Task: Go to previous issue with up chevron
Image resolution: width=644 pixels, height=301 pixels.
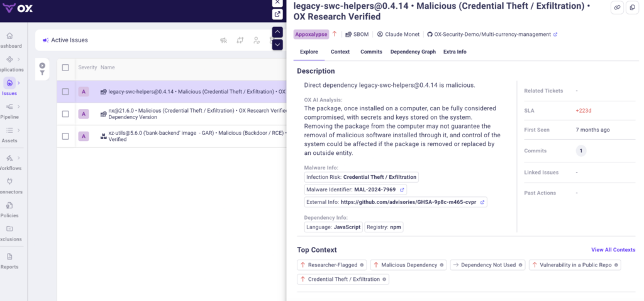Action: coord(277,33)
